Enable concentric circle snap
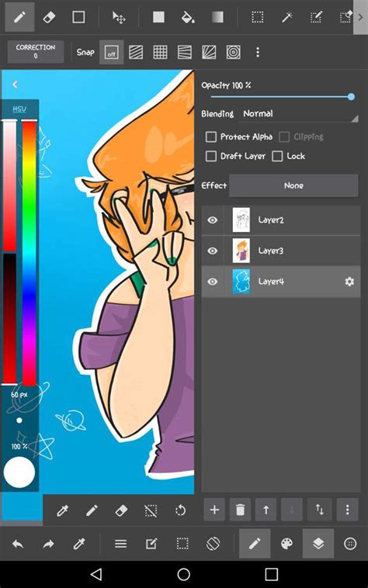The image size is (368, 588). pos(234,52)
